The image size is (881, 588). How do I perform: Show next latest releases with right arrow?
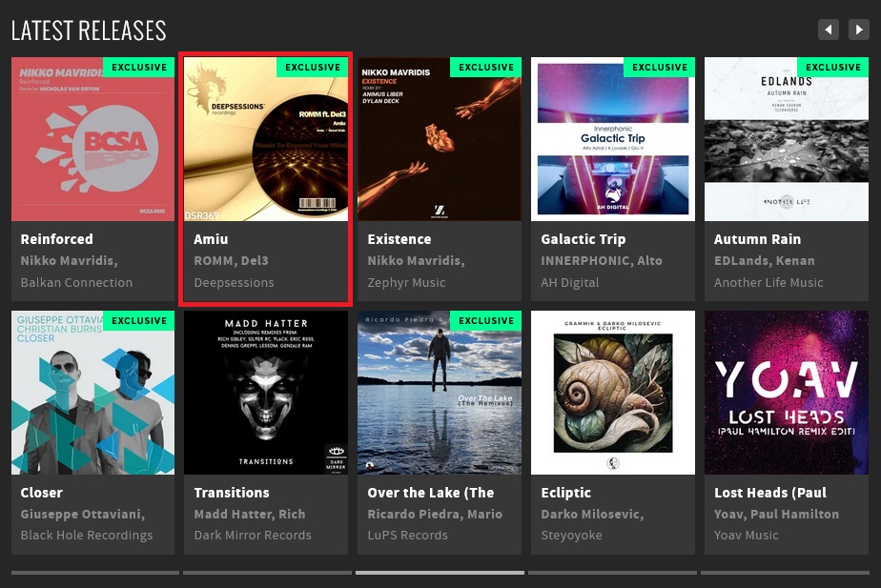(x=858, y=30)
